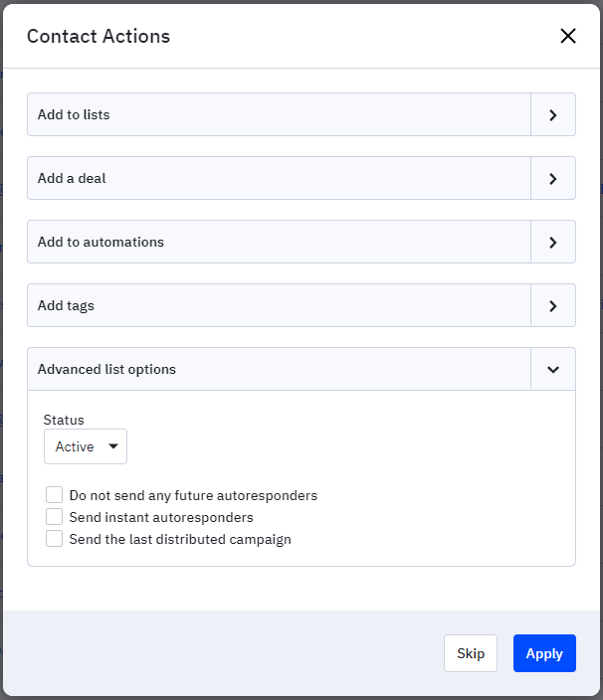Open the Status dropdown showing Active

coord(86,446)
